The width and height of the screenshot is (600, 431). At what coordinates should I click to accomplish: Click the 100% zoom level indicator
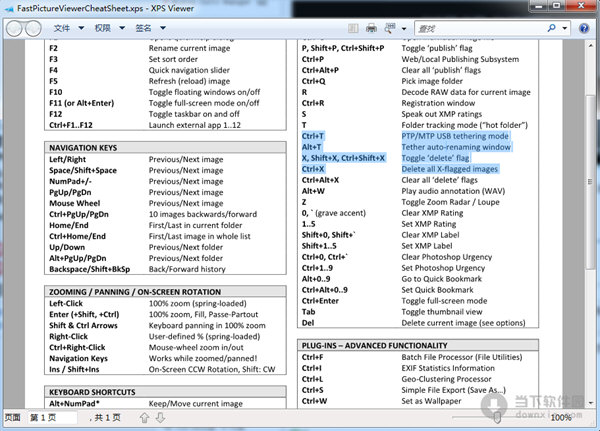coord(561,418)
